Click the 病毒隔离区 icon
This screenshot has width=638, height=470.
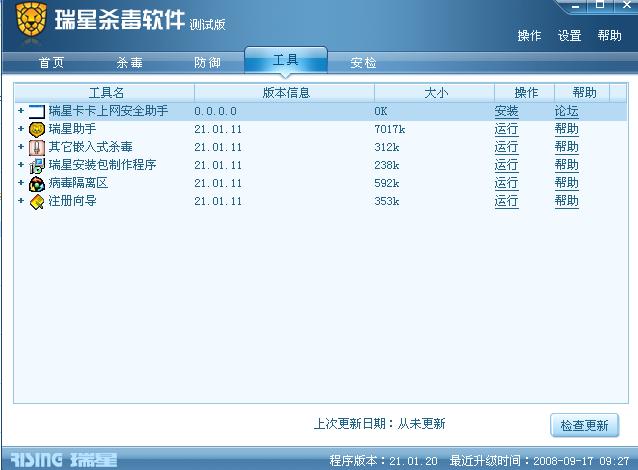click(37, 184)
